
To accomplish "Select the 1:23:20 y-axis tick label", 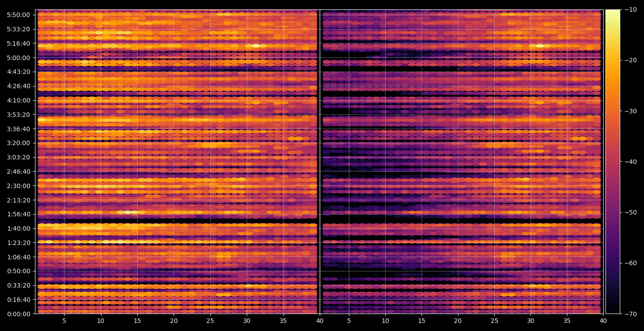I will pos(18,242).
